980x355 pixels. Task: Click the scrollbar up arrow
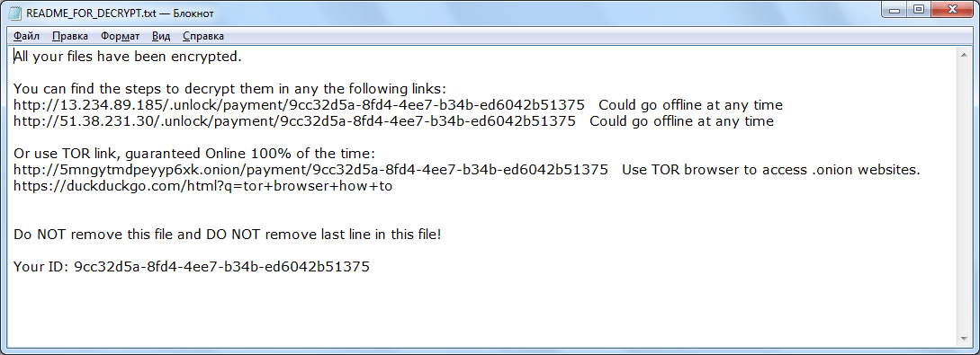[965, 54]
